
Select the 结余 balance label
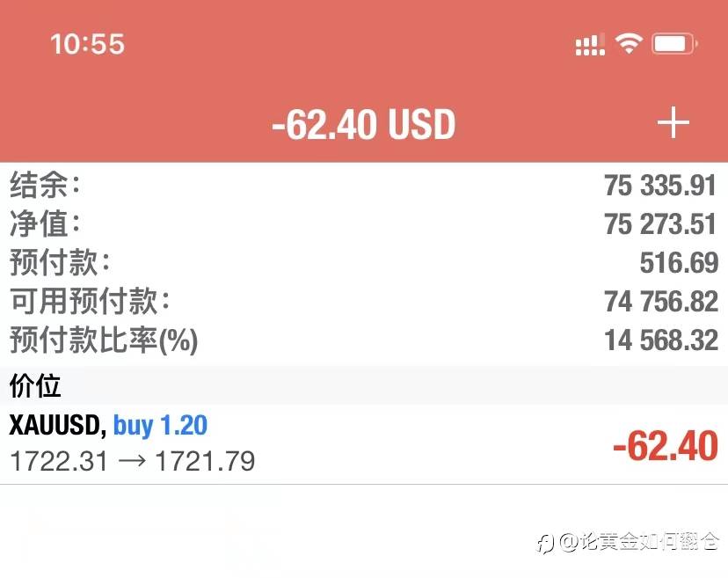45,186
